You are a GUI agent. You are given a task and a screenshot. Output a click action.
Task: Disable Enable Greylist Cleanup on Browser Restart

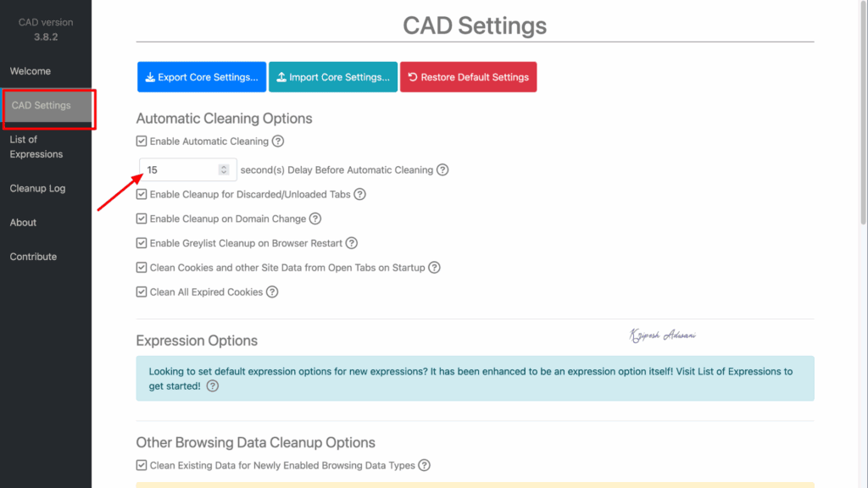pos(142,243)
